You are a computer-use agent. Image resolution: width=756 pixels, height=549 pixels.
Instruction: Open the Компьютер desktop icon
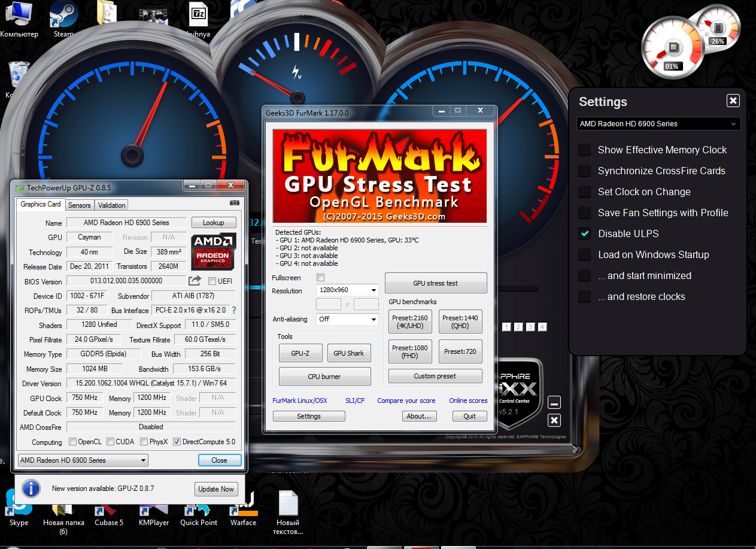(x=19, y=19)
